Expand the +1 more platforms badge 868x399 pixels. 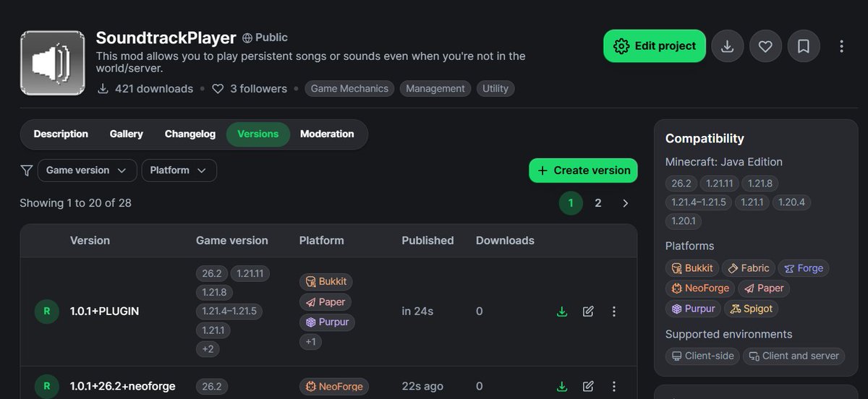click(x=310, y=342)
